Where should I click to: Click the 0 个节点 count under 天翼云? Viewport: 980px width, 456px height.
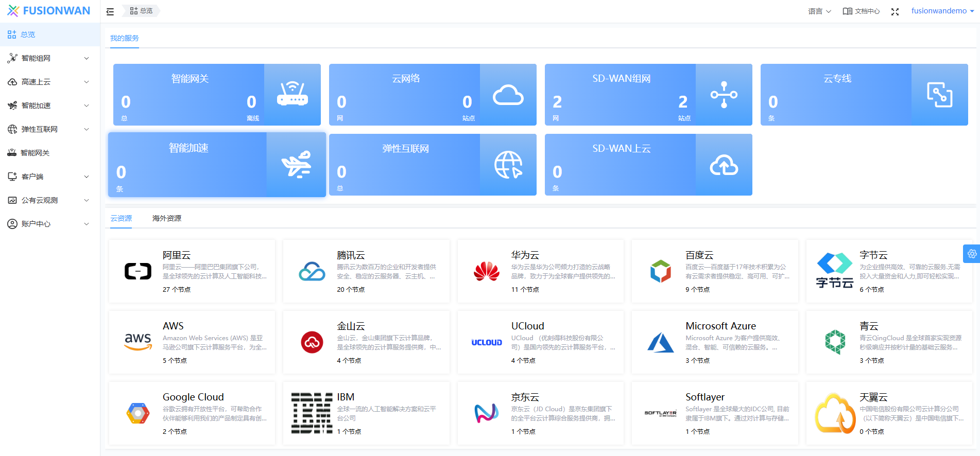coord(872,432)
